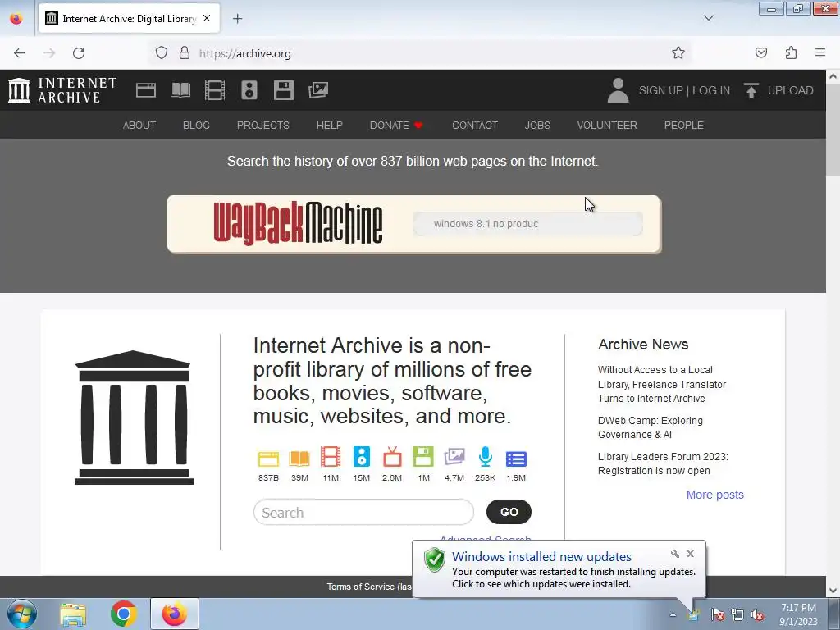840x630 pixels.
Task: Click the page vertical scrollbar thumb
Action: [x=833, y=129]
